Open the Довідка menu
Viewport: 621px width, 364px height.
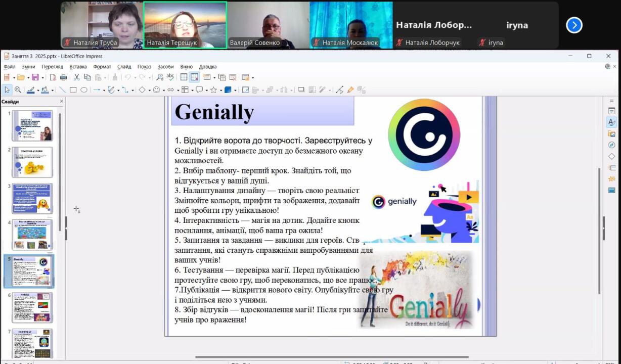(208, 67)
